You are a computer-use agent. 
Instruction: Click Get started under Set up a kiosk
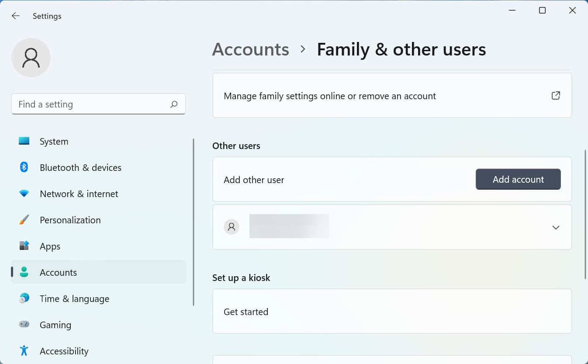(x=246, y=312)
